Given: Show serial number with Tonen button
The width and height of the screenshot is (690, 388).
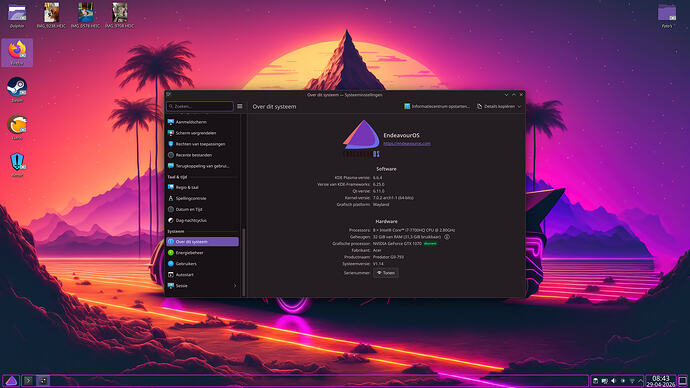Looking at the screenshot, I should coord(386,273).
